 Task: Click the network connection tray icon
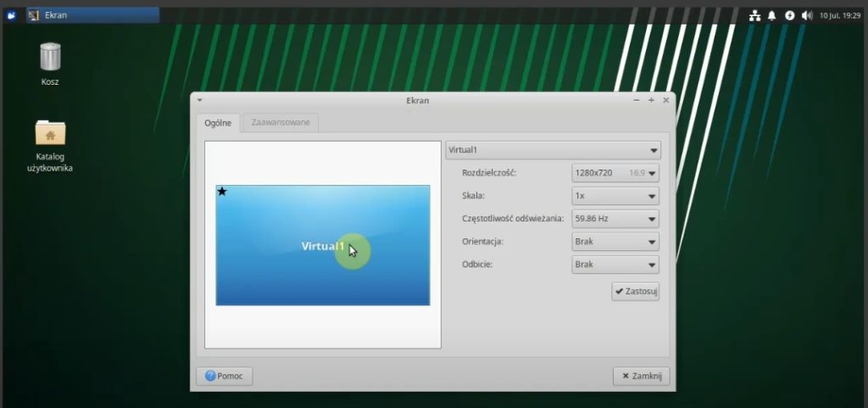click(754, 15)
